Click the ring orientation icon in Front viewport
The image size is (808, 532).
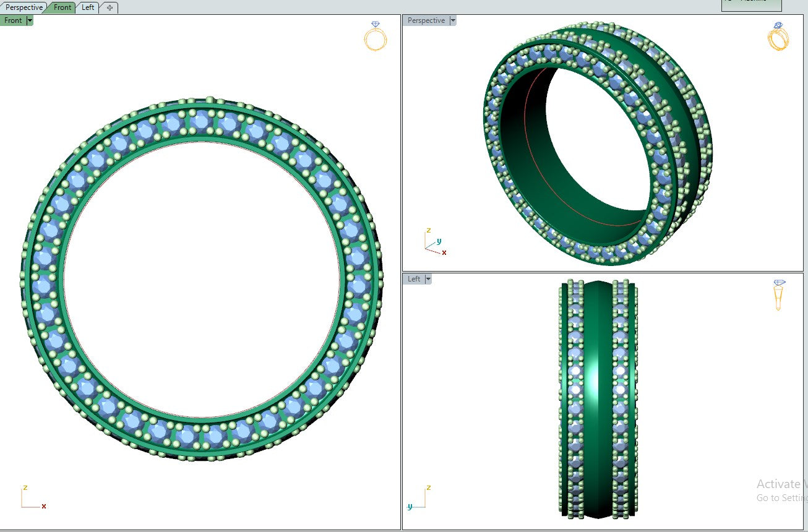tap(375, 36)
